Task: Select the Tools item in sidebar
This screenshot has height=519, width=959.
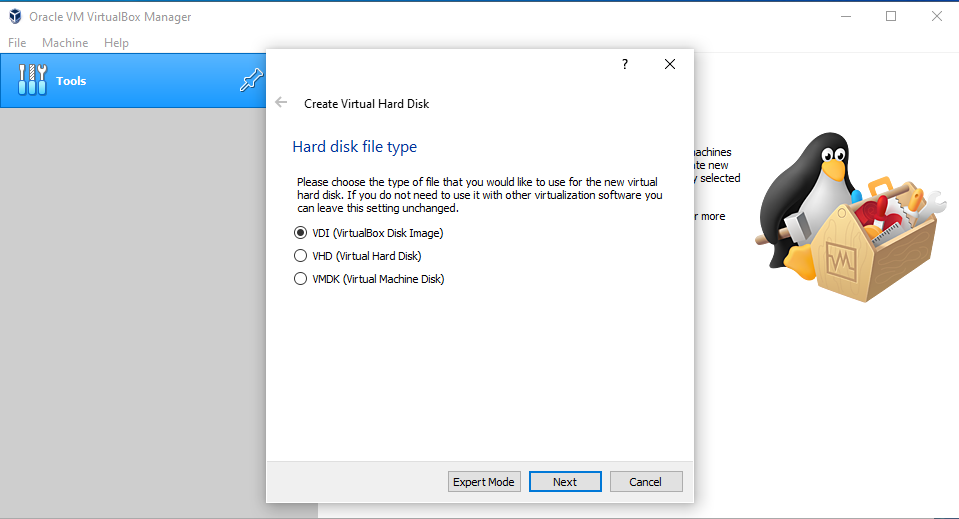Action: [x=133, y=81]
